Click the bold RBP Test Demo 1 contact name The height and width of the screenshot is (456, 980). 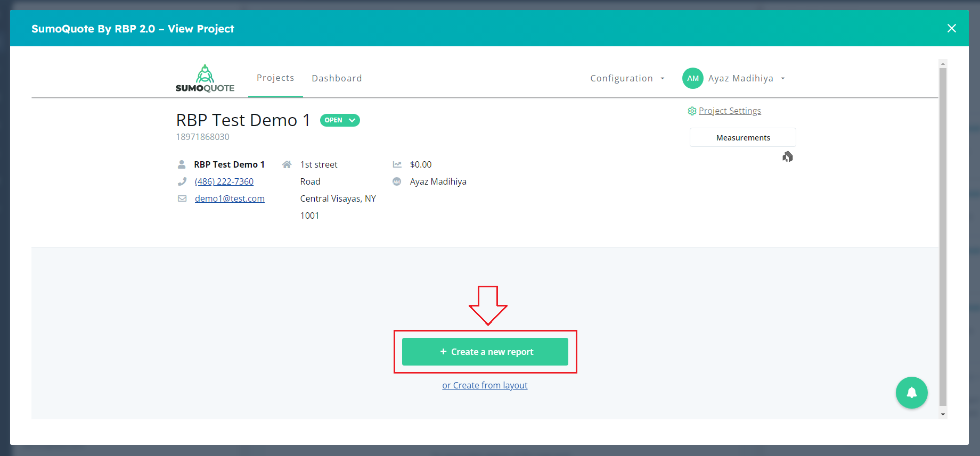click(229, 164)
